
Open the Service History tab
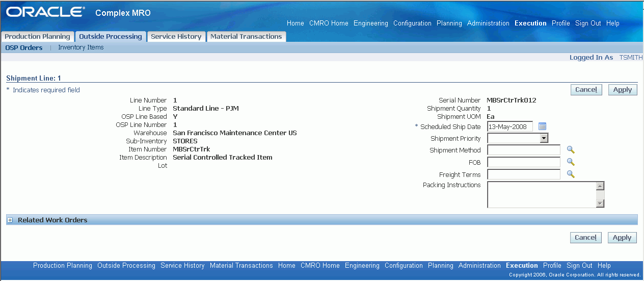tap(176, 37)
